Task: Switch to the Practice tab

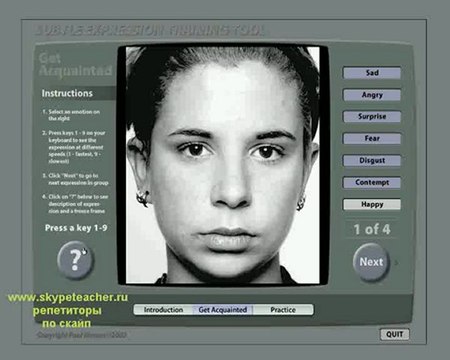Action: pos(283,310)
